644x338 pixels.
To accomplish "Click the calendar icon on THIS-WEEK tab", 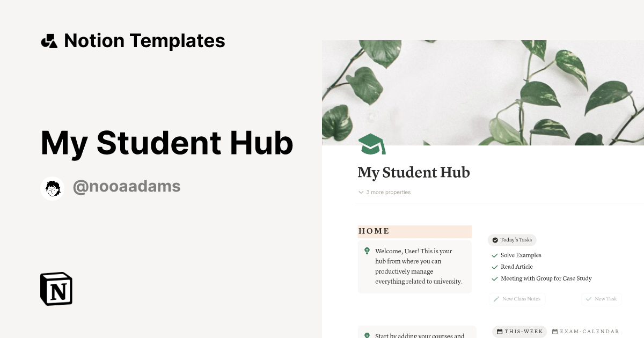I will coord(499,332).
